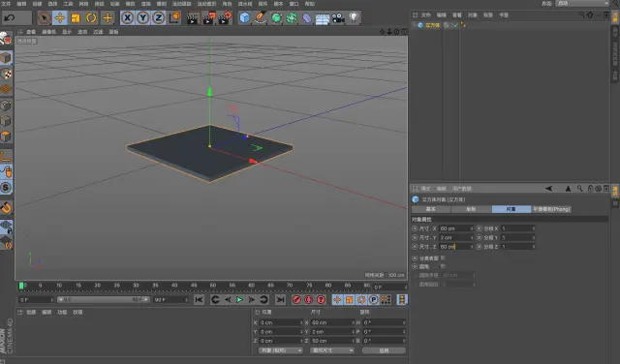Click the attributes back arrow icon

coord(549,189)
